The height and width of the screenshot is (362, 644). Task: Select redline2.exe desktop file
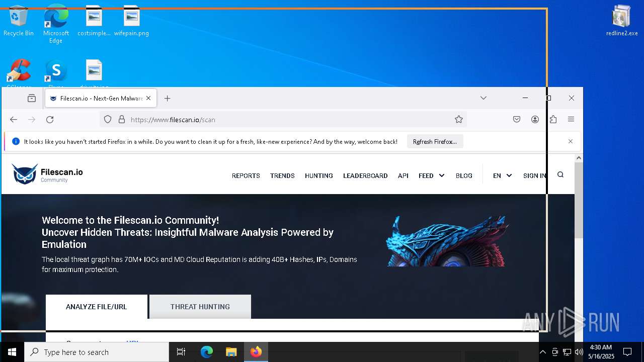coord(622,21)
